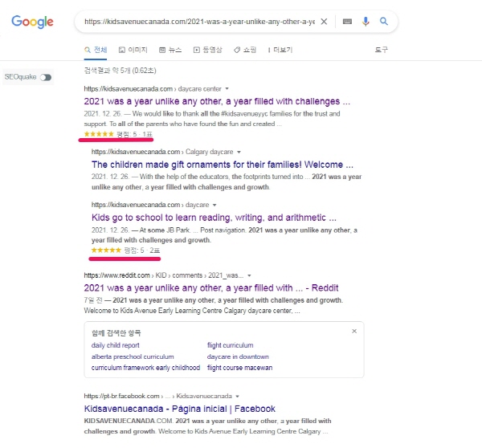The height and width of the screenshot is (448, 482).
Task: Switch to the 이미지 tab
Action: pyautogui.click(x=133, y=50)
